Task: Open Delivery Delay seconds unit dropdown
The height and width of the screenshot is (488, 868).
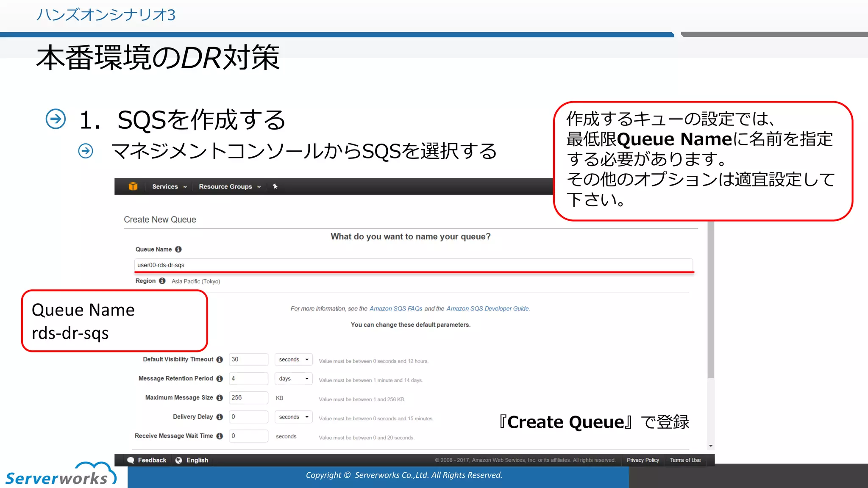Action: coord(294,417)
